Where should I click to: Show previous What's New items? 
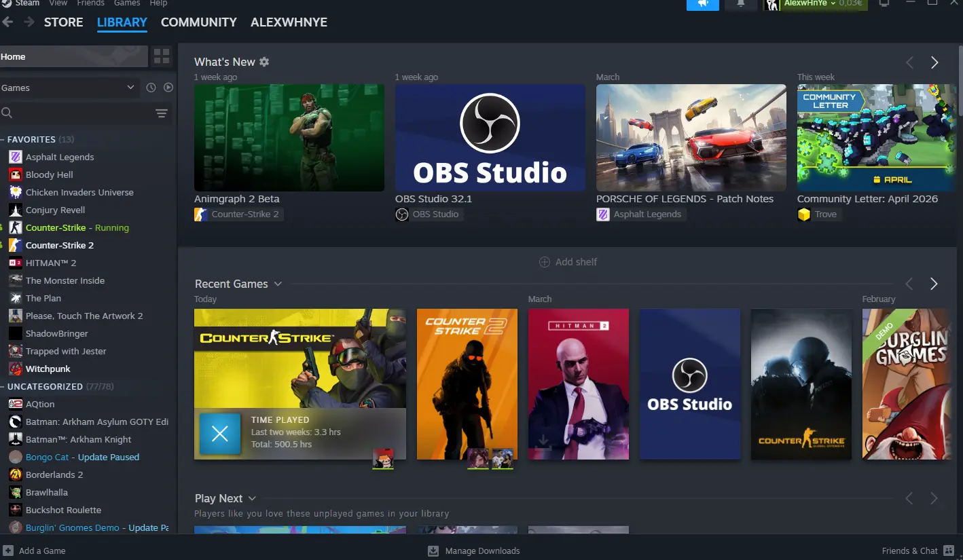coord(910,62)
